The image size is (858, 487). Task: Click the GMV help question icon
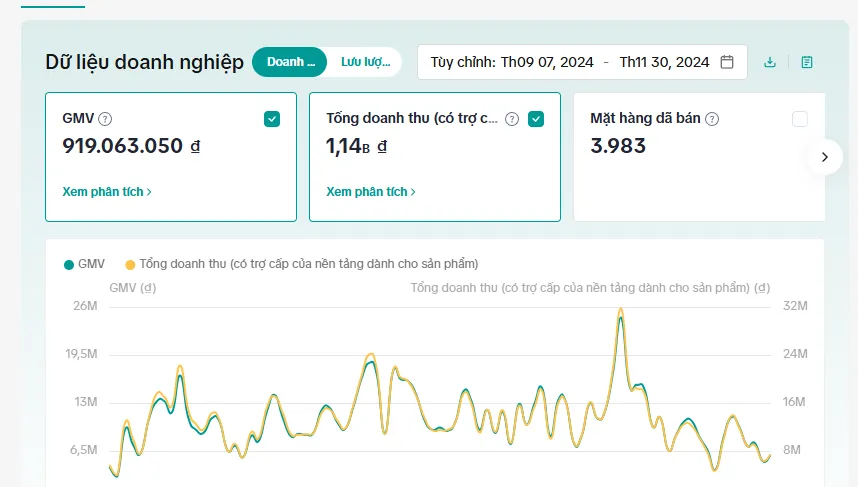[105, 119]
